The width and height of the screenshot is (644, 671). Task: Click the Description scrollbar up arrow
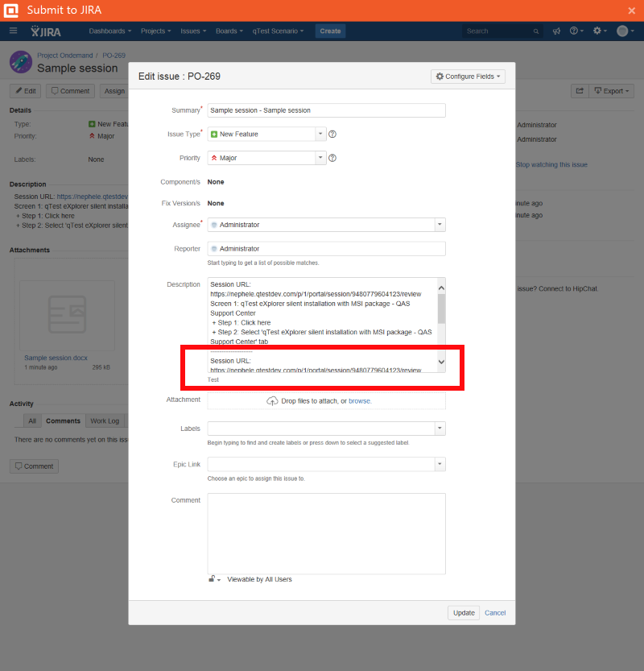click(441, 288)
